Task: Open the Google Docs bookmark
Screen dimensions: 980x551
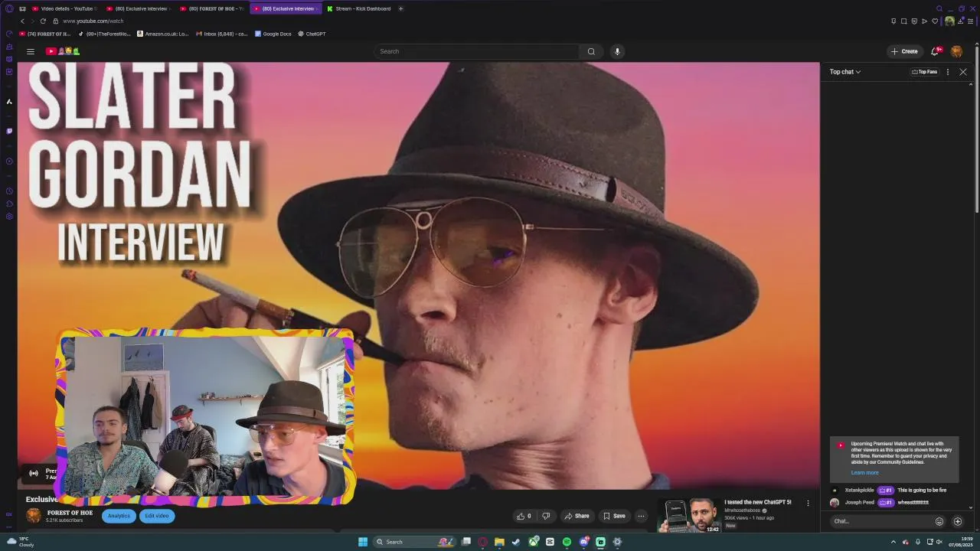Action: click(x=273, y=34)
